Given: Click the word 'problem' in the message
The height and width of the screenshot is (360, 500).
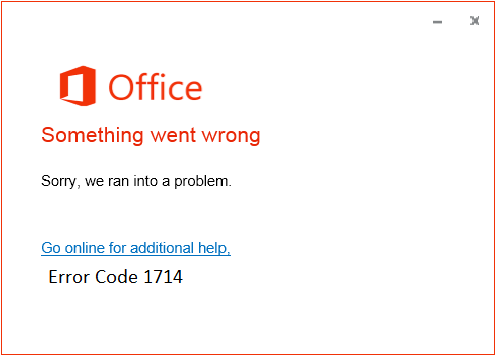Looking at the screenshot, I should point(201,182).
